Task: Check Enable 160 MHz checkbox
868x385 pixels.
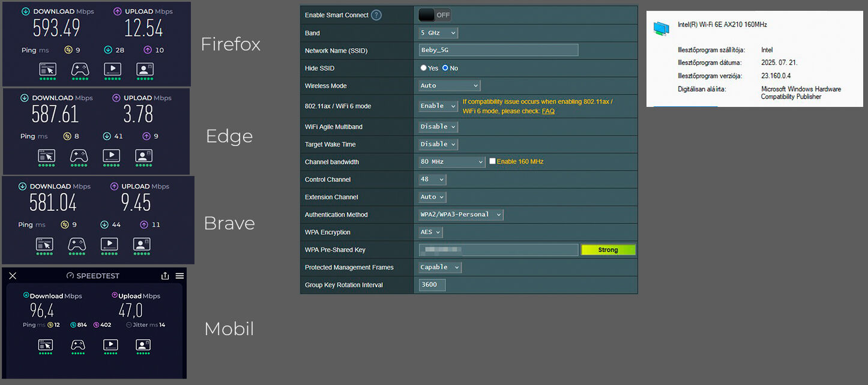Action: (x=492, y=162)
